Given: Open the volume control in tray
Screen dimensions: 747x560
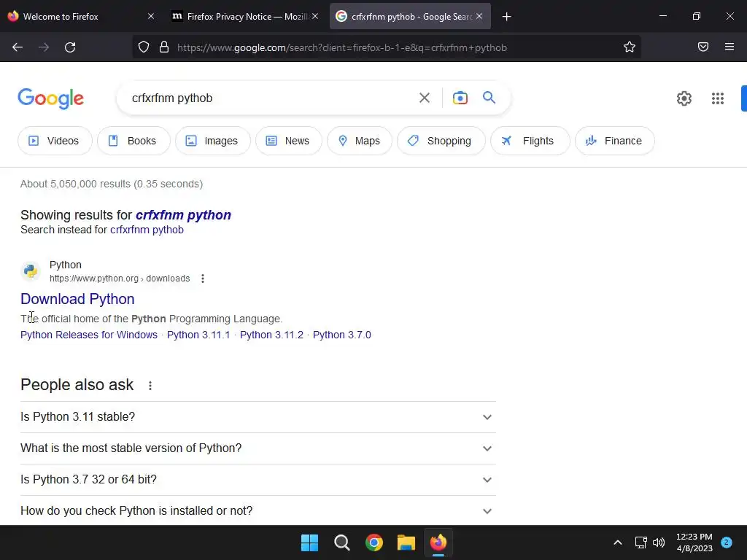Looking at the screenshot, I should coord(659,542).
